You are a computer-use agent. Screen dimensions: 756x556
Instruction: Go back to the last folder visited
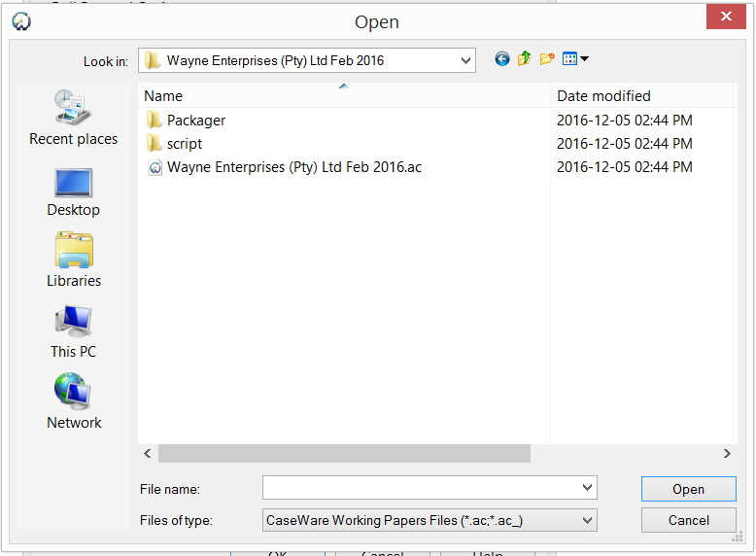coord(502,59)
